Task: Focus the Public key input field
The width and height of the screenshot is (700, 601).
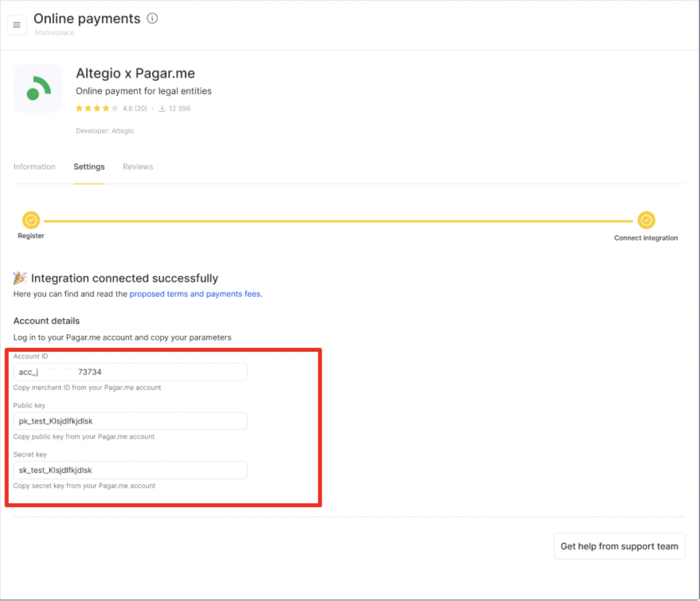Action: 130,421
